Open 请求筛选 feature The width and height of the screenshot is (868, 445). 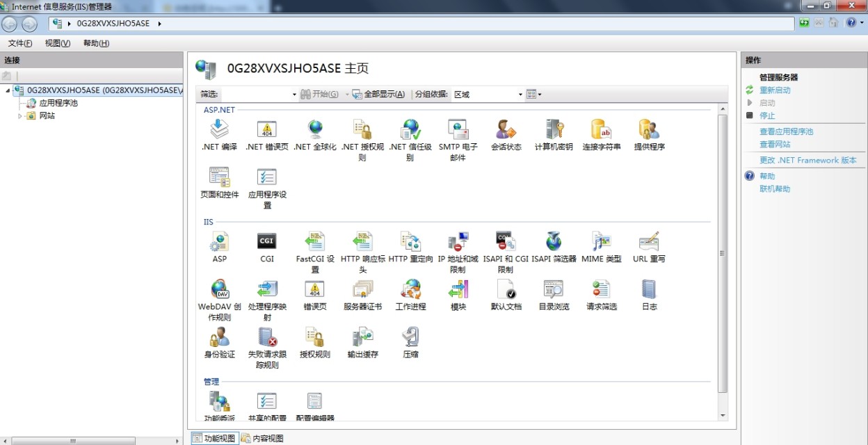click(x=601, y=295)
